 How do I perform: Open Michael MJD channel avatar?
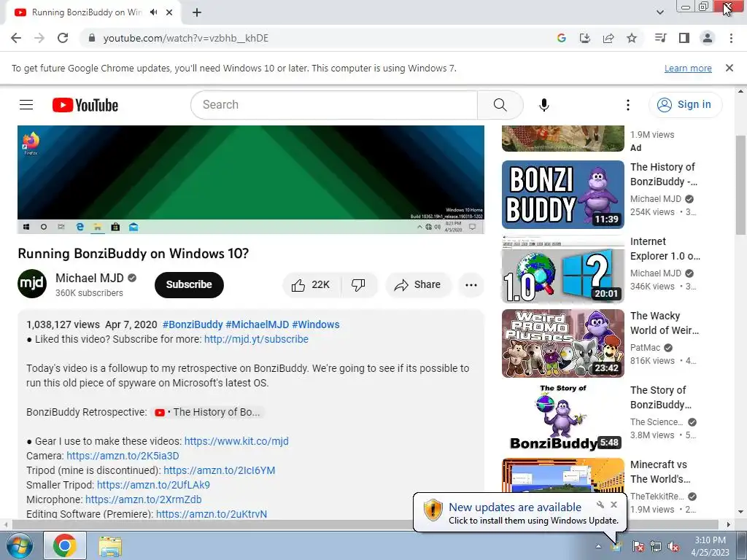(32, 284)
